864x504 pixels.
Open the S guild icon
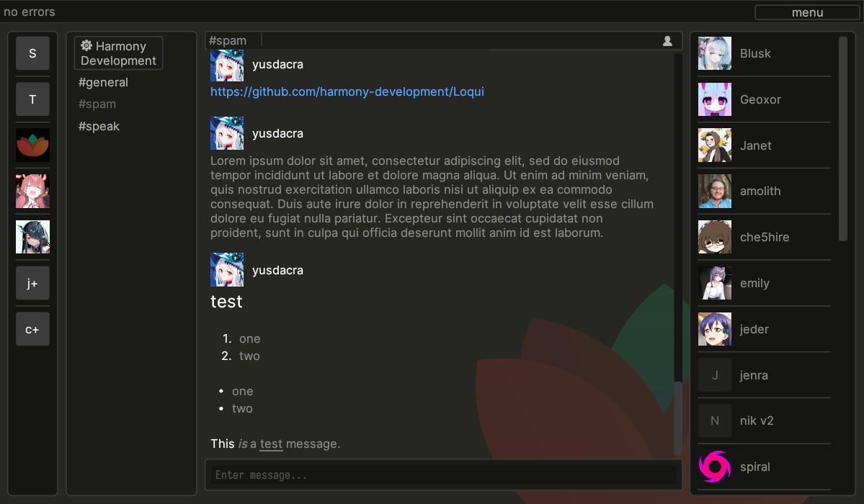tap(32, 53)
